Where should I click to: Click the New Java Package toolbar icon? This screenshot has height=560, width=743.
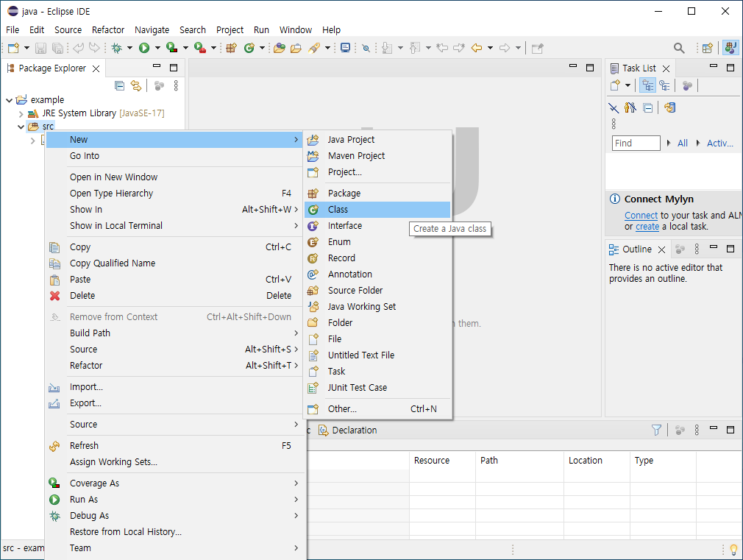231,48
